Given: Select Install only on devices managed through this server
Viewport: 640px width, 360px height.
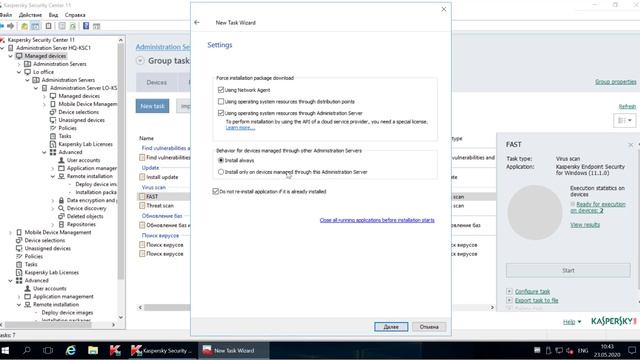Looking at the screenshot, I should pos(221,172).
